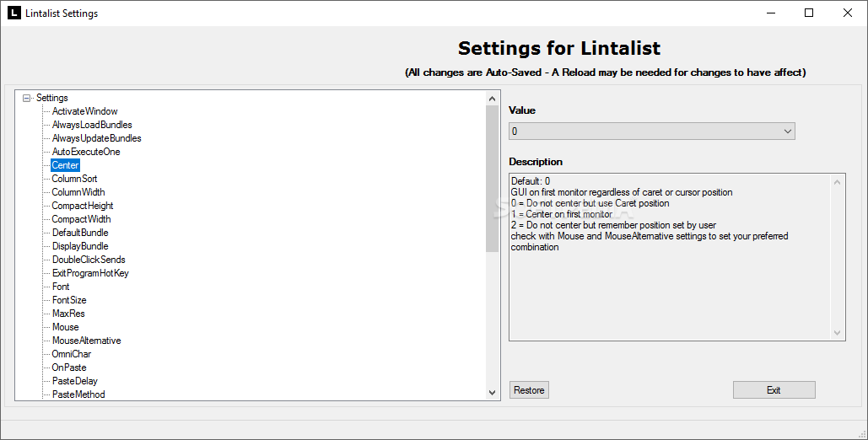Click the settings tree scroll down arrow
868x440 pixels.
(492, 393)
